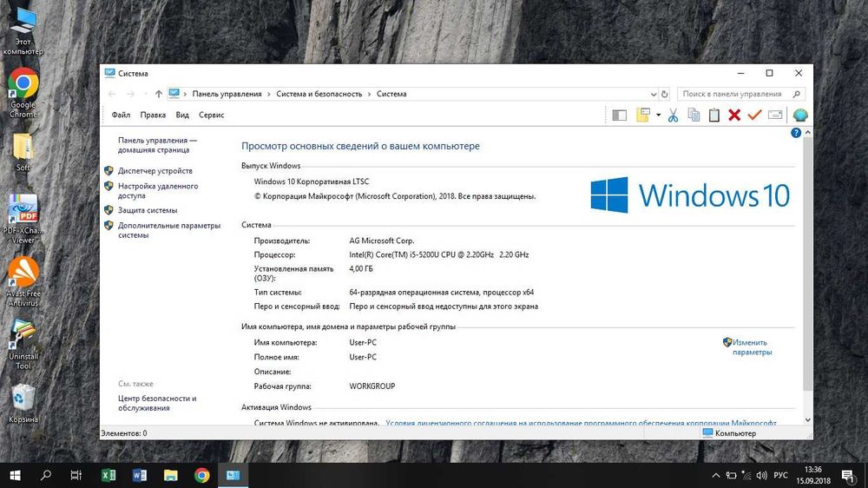Screen dimensions: 868x488
Task: Click the Система window taskbar button
Action: pyautogui.click(x=233, y=475)
